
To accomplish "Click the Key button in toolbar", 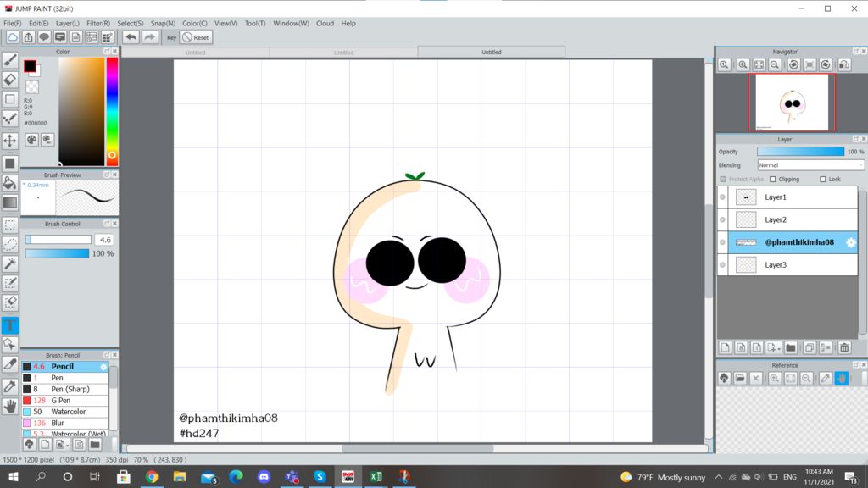I will (x=171, y=37).
